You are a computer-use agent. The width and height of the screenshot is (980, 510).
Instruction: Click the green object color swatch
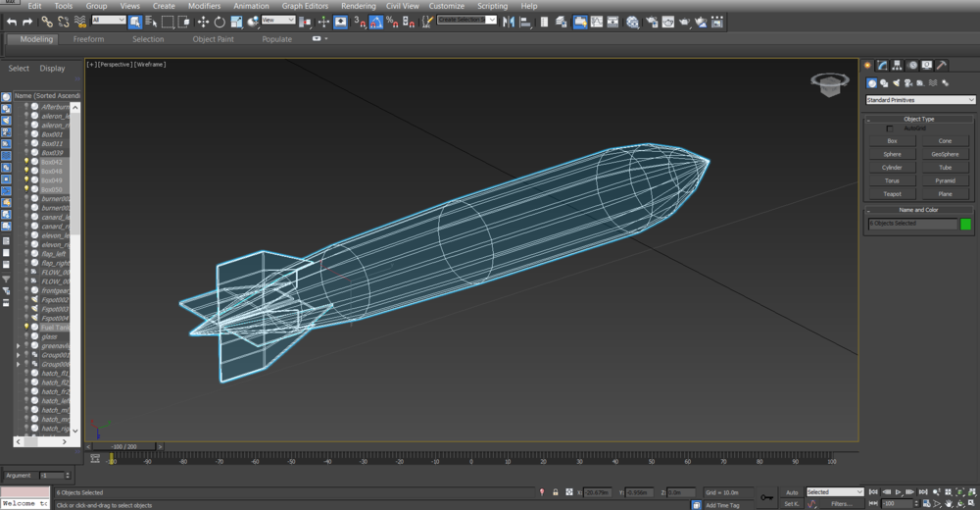[965, 224]
